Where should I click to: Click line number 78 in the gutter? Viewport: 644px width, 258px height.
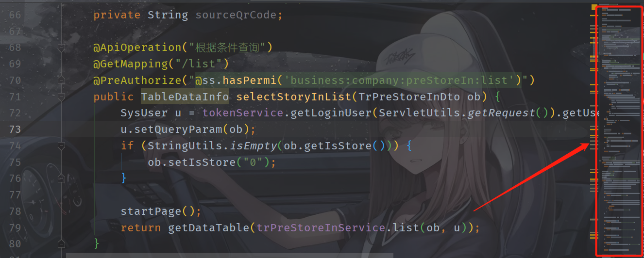pyautogui.click(x=15, y=211)
